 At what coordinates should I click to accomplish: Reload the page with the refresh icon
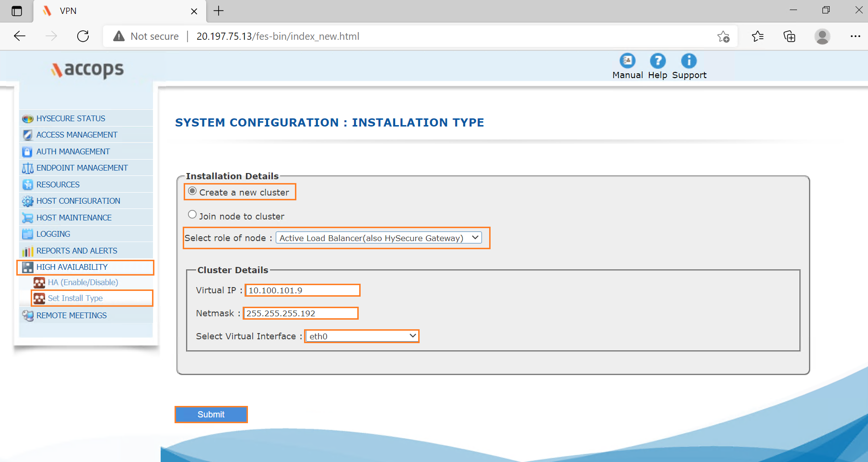(83, 36)
